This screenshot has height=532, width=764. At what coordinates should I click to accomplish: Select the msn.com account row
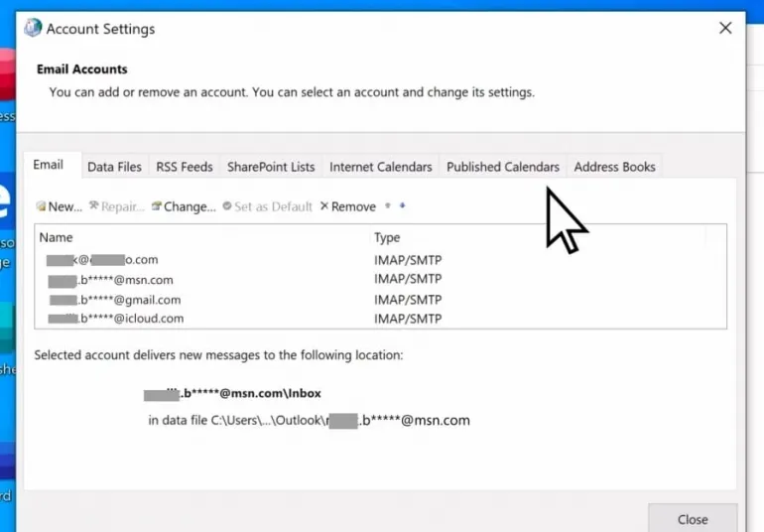tap(111, 280)
